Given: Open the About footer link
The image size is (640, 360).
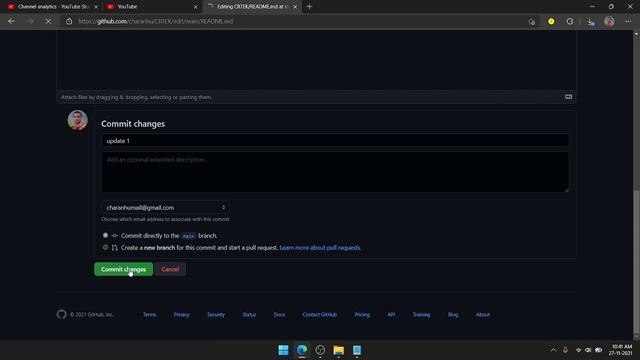Looking at the screenshot, I should click(x=482, y=314).
